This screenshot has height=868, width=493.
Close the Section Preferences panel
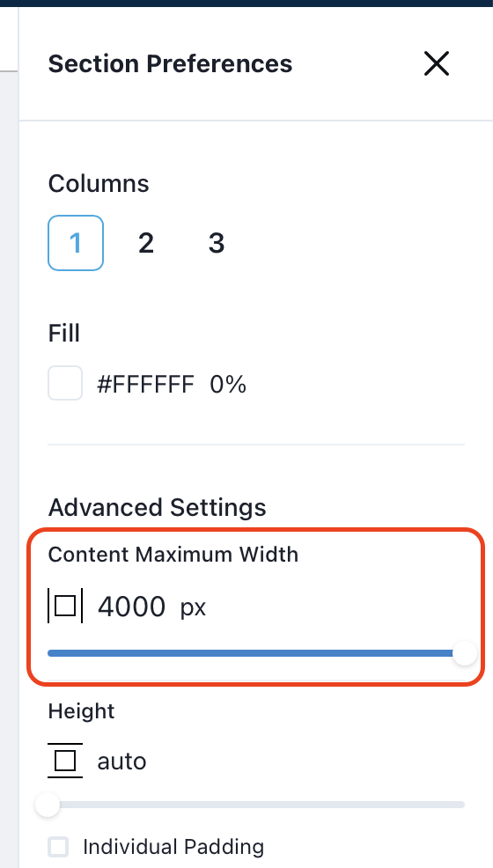(x=437, y=63)
